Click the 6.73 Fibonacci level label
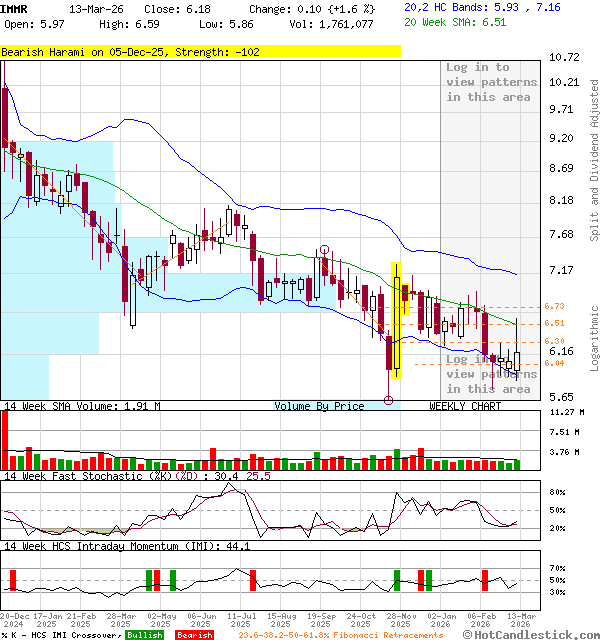 click(554, 306)
